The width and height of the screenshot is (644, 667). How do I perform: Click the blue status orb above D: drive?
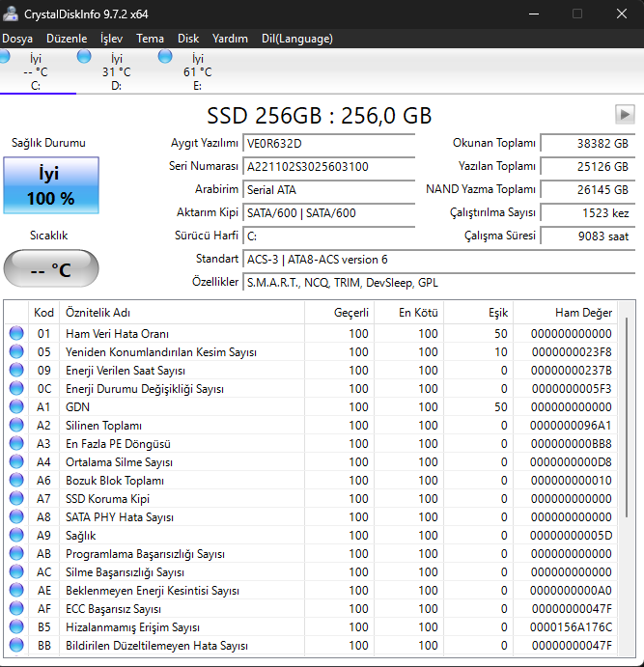tap(84, 56)
